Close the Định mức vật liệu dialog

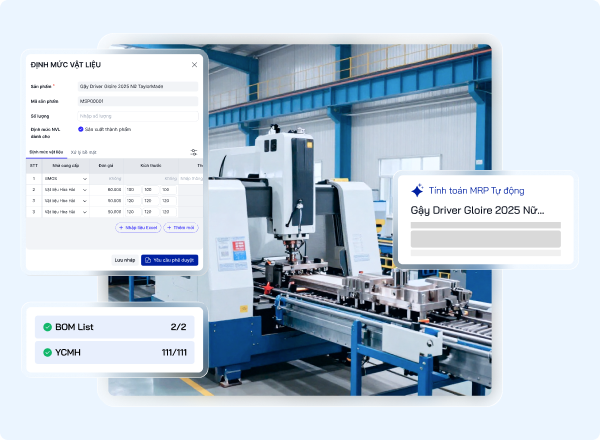[x=194, y=65]
